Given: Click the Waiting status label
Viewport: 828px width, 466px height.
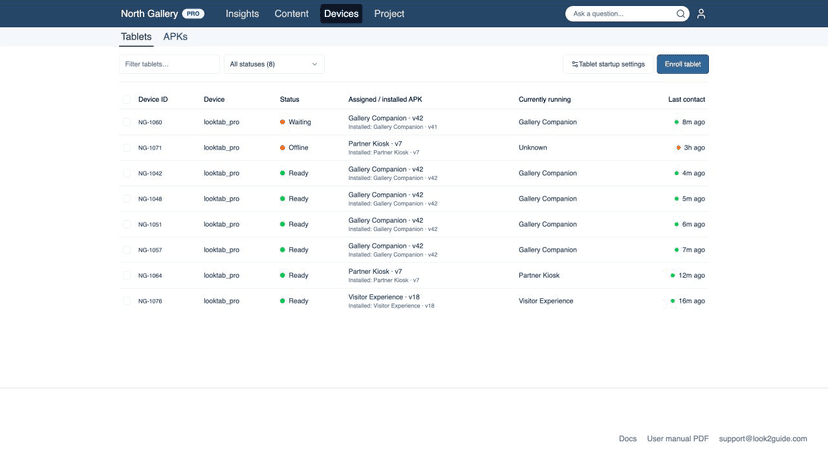Looking at the screenshot, I should (x=300, y=122).
